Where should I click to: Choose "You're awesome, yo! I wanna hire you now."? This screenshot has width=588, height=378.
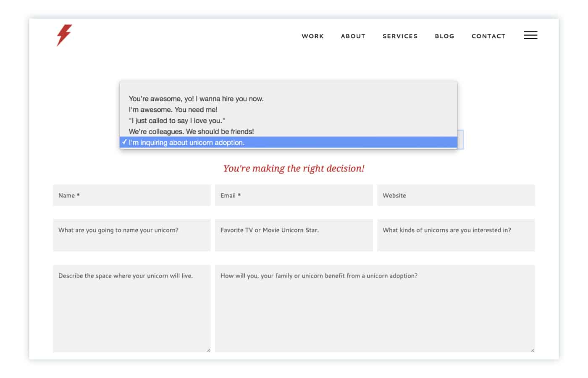[x=196, y=98]
